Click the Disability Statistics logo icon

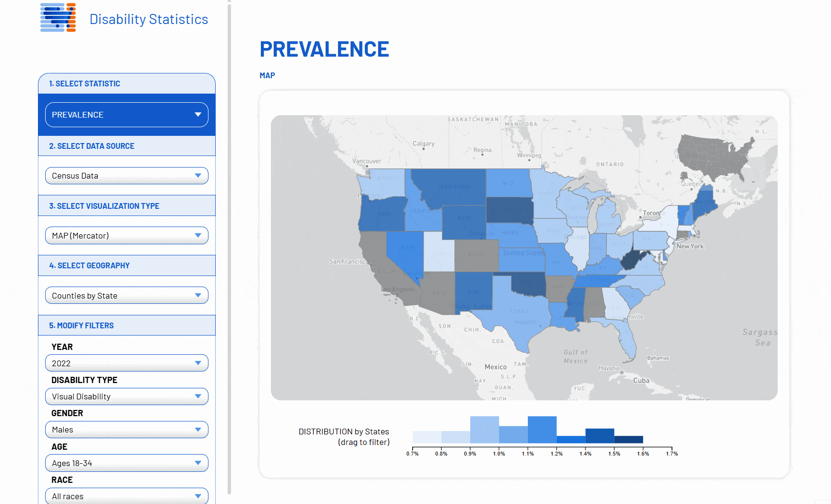click(58, 19)
